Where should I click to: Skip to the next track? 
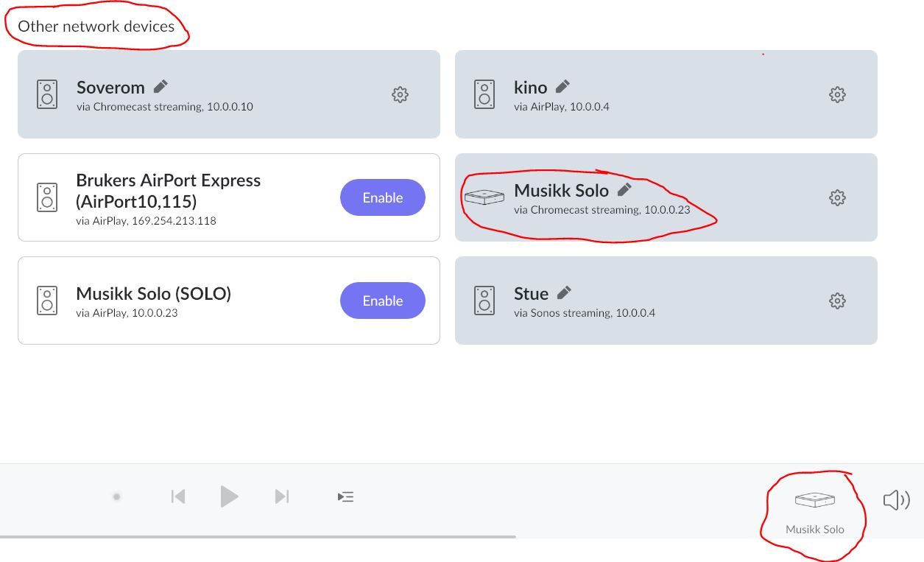coord(282,496)
